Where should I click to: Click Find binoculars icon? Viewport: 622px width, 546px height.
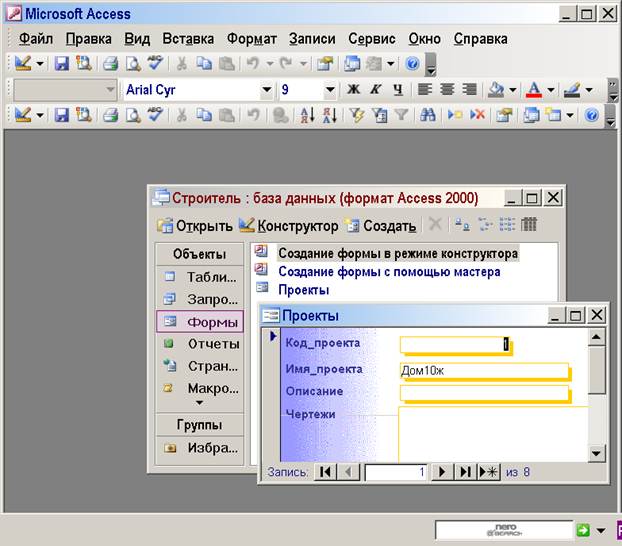tap(428, 115)
